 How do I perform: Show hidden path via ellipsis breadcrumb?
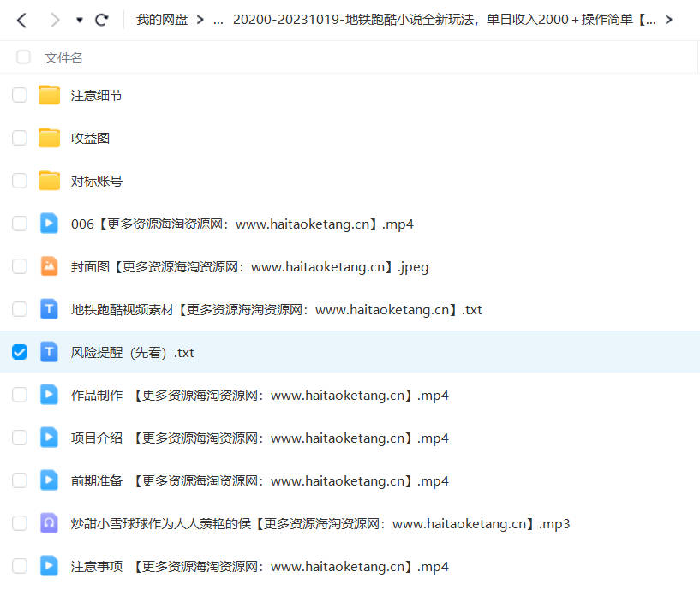pyautogui.click(x=218, y=21)
